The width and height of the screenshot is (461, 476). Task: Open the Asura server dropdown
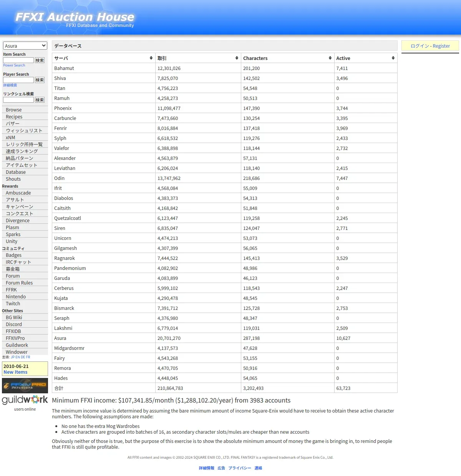pos(25,46)
